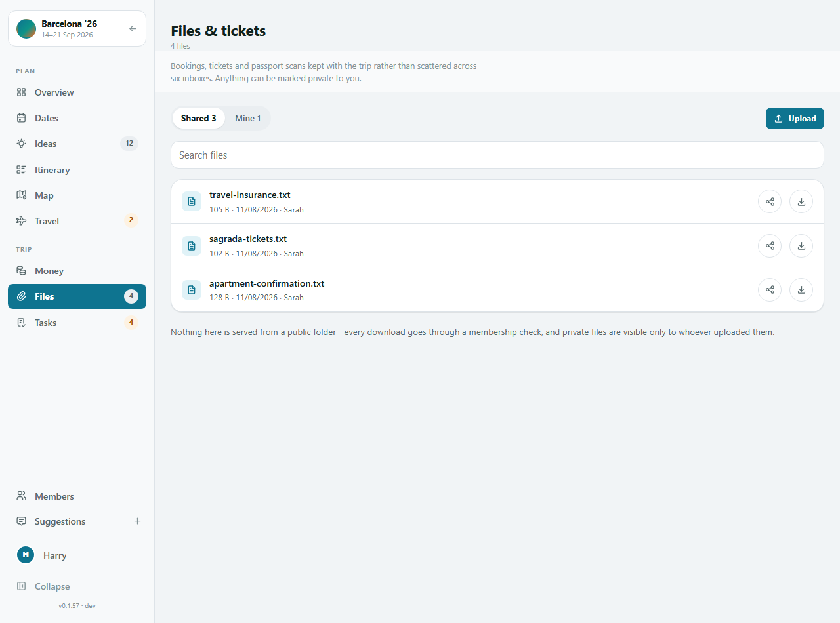The image size is (840, 623).
Task: Download travel-insurance.txt
Action: 801,201
